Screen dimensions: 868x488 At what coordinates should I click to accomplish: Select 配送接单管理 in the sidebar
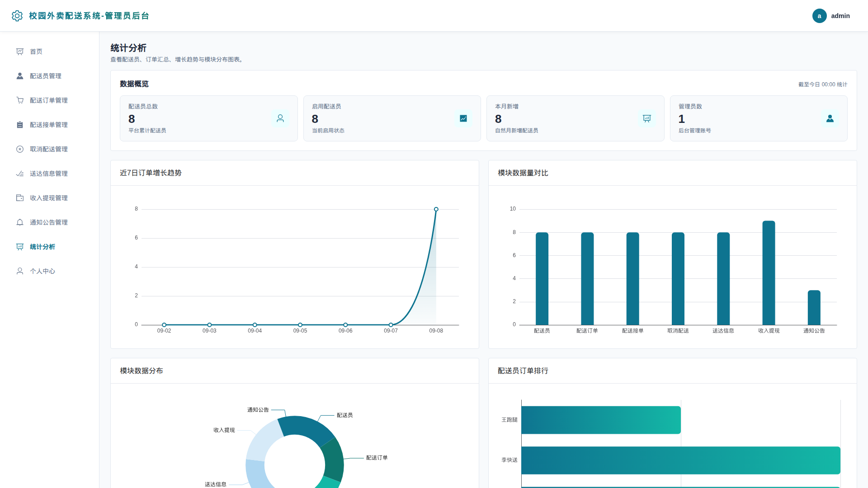point(50,125)
